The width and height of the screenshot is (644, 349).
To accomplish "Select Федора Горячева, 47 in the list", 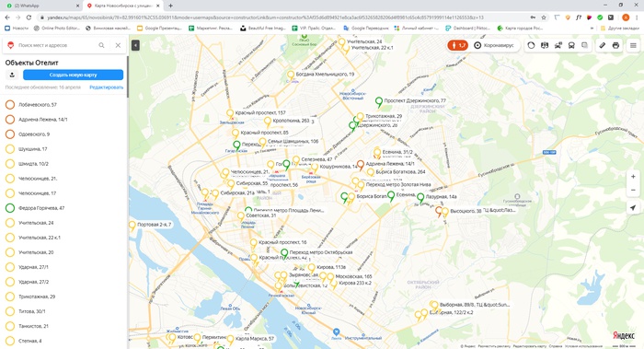I will [63, 208].
